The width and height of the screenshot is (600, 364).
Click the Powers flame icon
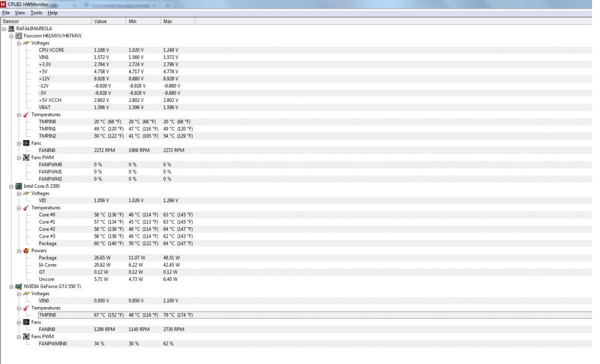26,250
